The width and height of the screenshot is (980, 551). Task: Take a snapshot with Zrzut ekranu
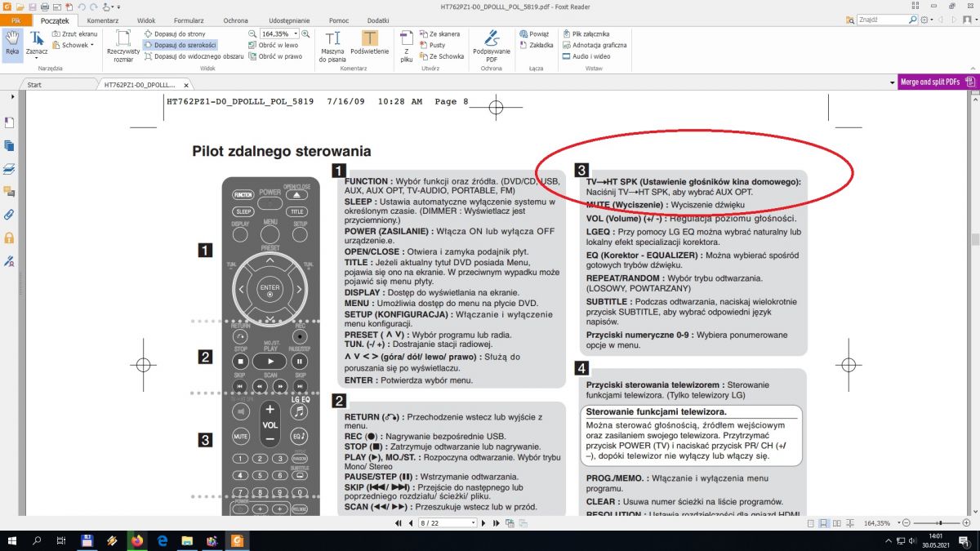74,33
